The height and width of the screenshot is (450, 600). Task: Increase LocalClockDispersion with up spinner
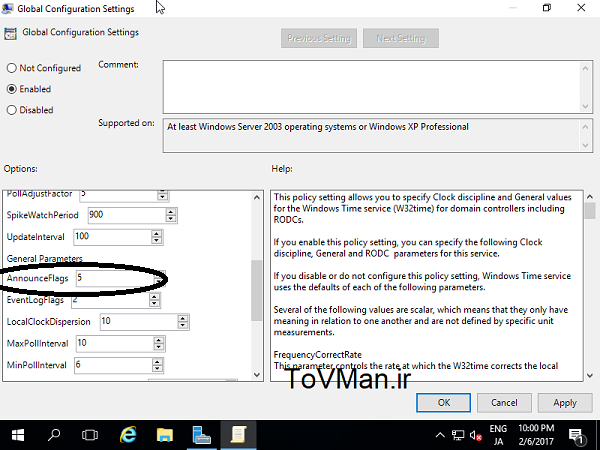[183, 318]
